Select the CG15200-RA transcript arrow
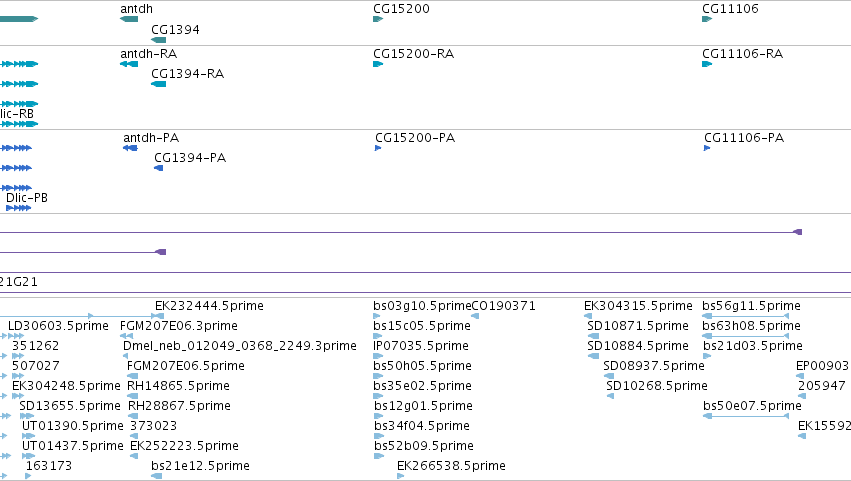 [378, 64]
